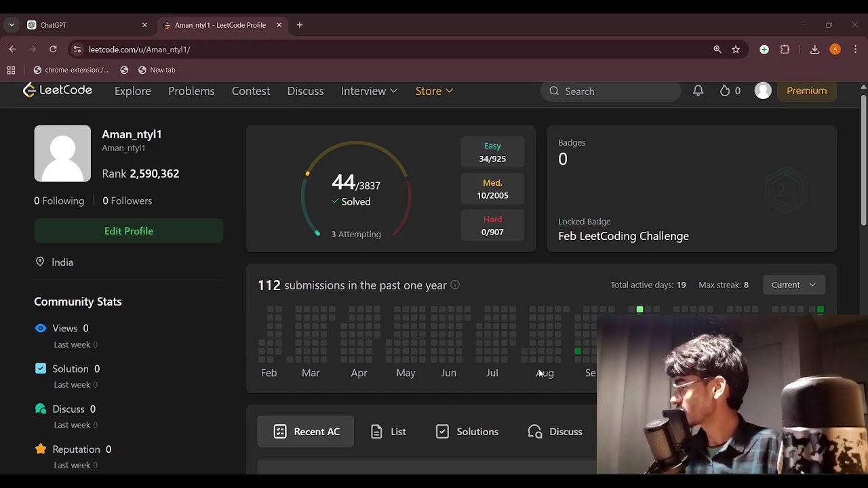868x488 pixels.
Task: Click the green extension icon in toolbar
Action: (x=764, y=49)
